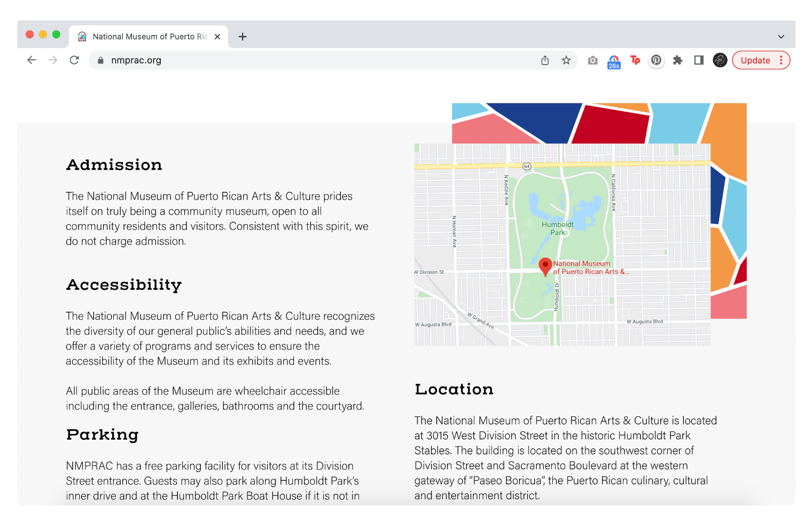Expand the tab search chevron
812x530 pixels.
point(781,37)
